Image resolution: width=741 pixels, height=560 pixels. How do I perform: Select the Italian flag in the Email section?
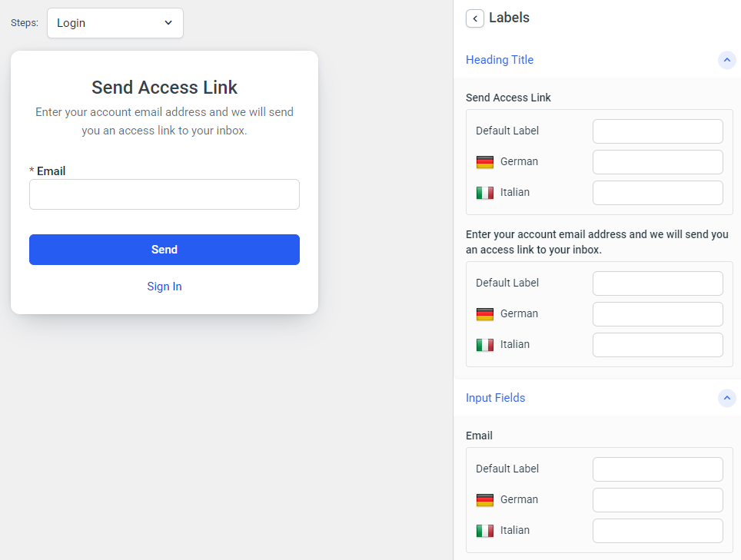(485, 530)
